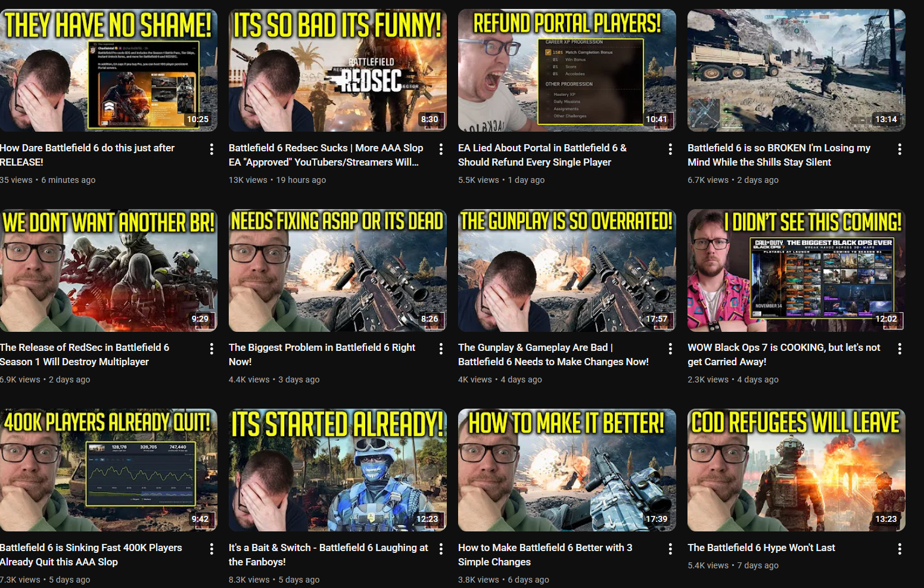Open options for 'How to Make Battlefield 6 Better'
Image resolution: width=924 pixels, height=588 pixels.
click(x=670, y=549)
